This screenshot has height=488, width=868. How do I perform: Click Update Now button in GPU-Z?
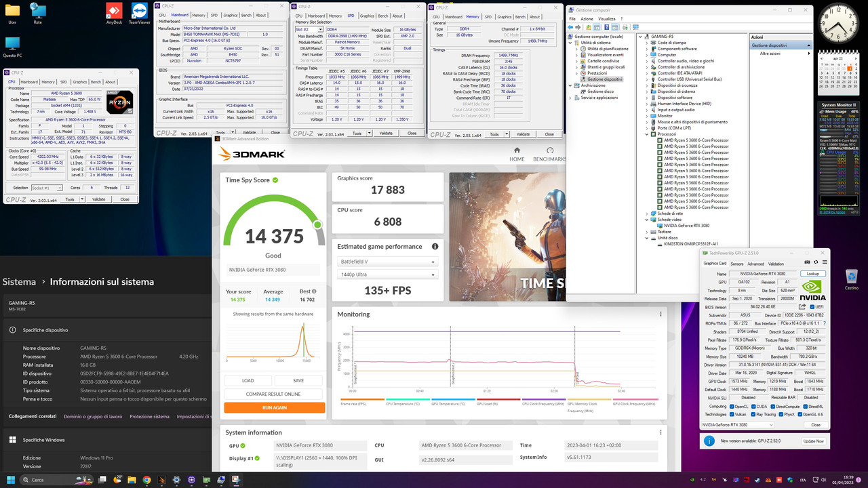(x=814, y=441)
